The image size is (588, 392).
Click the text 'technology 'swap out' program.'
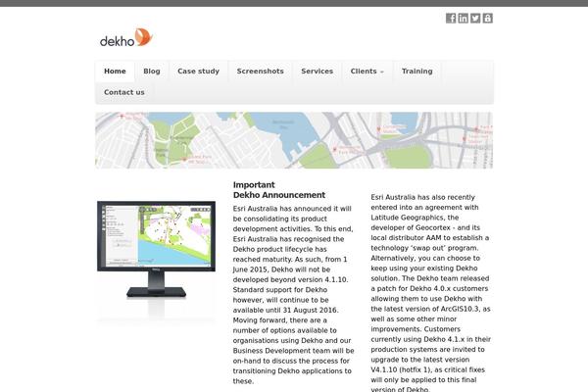click(424, 248)
